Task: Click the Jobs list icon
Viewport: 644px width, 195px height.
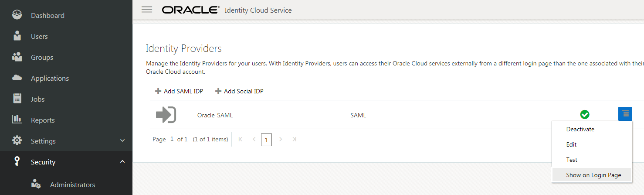Action: pyautogui.click(x=17, y=99)
